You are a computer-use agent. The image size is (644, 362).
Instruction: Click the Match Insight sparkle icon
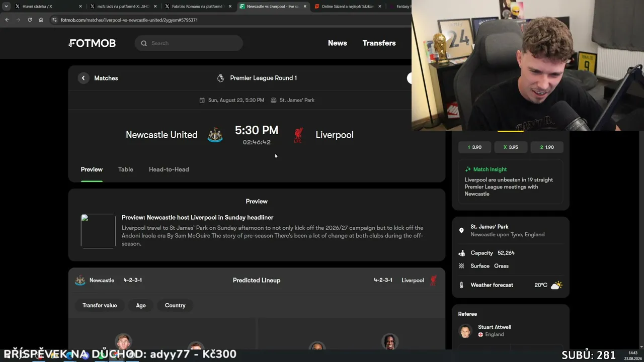[x=468, y=169]
